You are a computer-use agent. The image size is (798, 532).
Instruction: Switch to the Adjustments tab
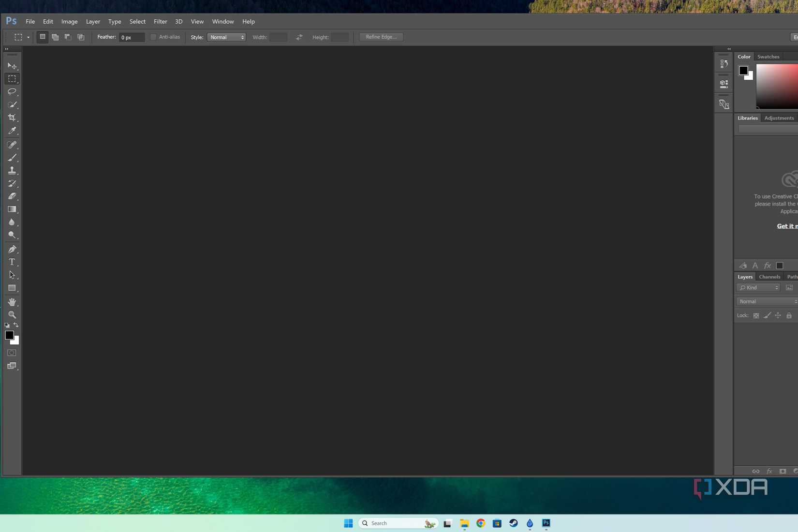pos(779,118)
